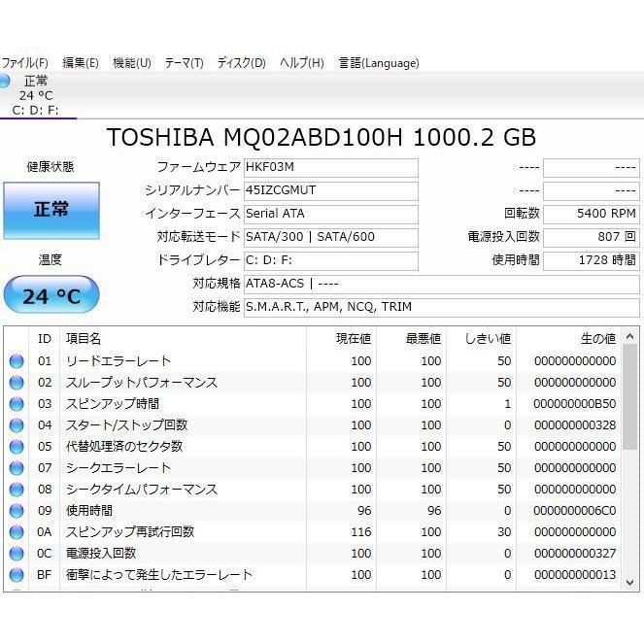This screenshot has height=644, width=644.
Task: Click the interface field Serial ATA
Action: [331, 215]
